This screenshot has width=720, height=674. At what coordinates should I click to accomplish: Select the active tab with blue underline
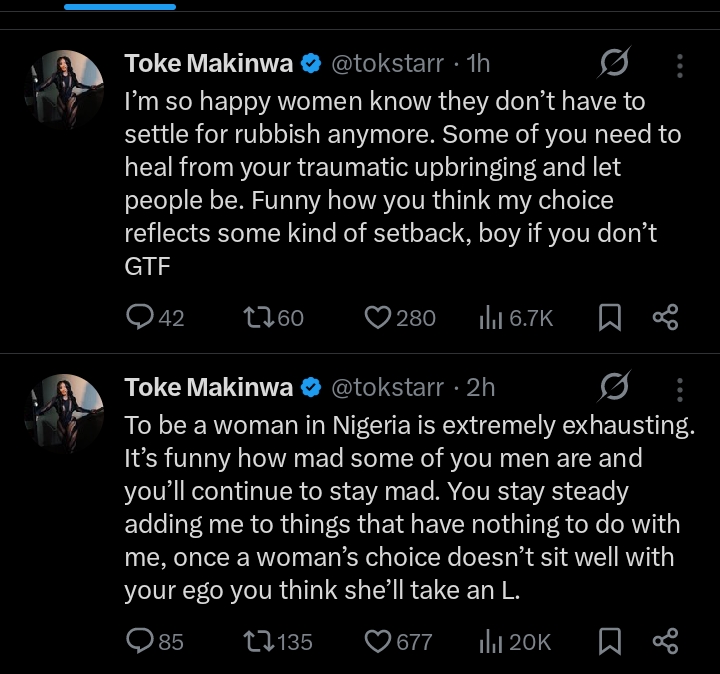120,6
